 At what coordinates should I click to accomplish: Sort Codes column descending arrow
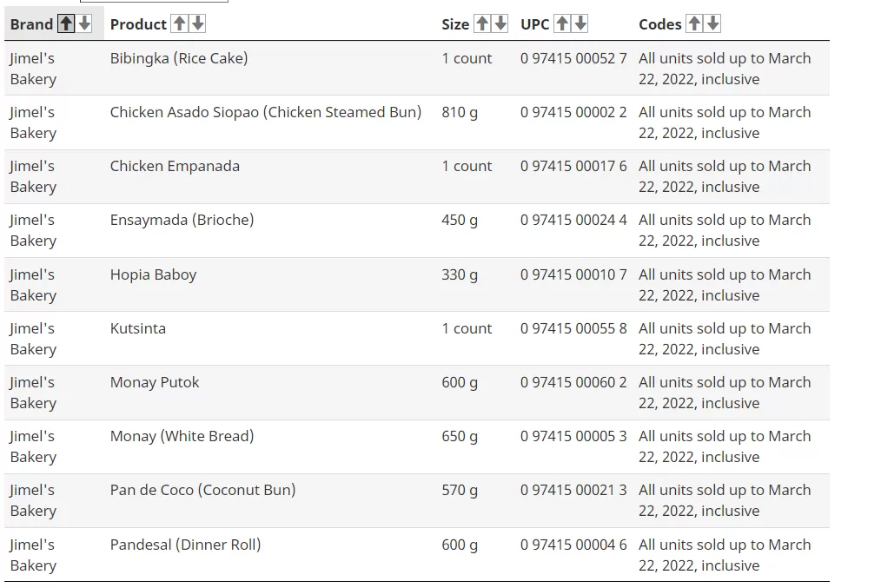click(712, 23)
